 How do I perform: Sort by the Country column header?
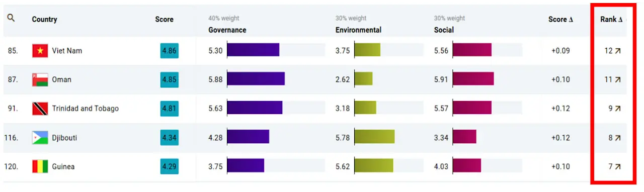pyautogui.click(x=44, y=19)
